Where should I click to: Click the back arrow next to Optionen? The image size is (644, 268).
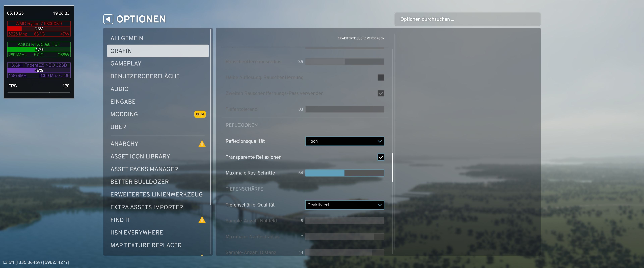(108, 19)
